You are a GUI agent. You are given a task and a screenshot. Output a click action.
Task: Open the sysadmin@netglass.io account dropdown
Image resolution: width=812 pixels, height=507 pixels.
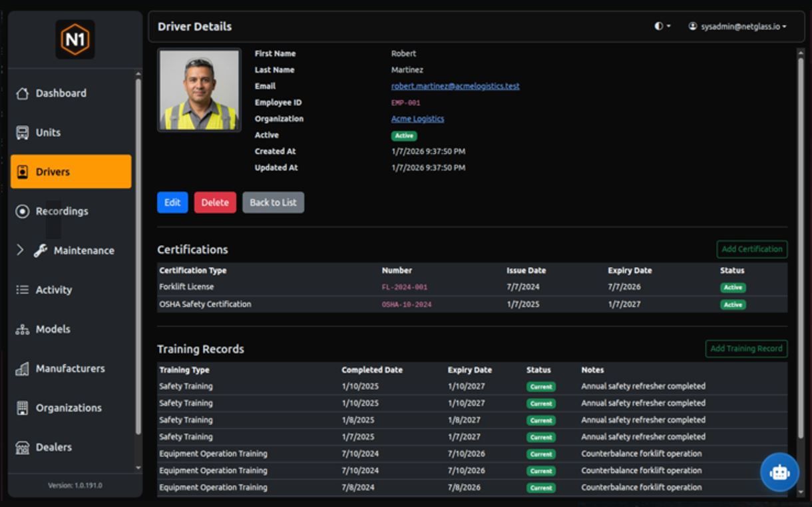737,27
